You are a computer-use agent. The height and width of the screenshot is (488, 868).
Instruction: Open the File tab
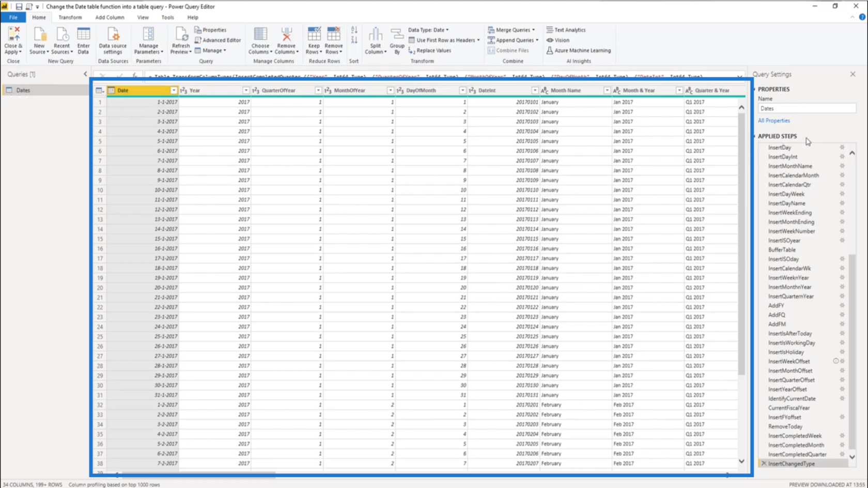[13, 17]
